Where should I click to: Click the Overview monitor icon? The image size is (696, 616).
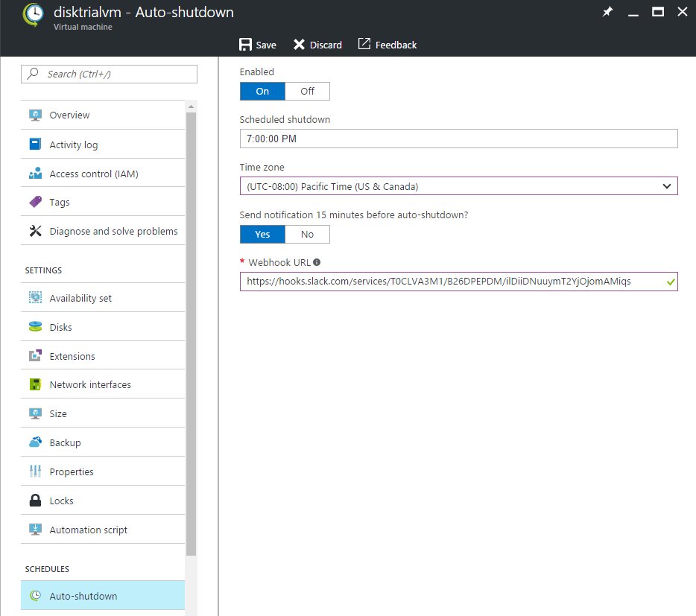click(35, 115)
